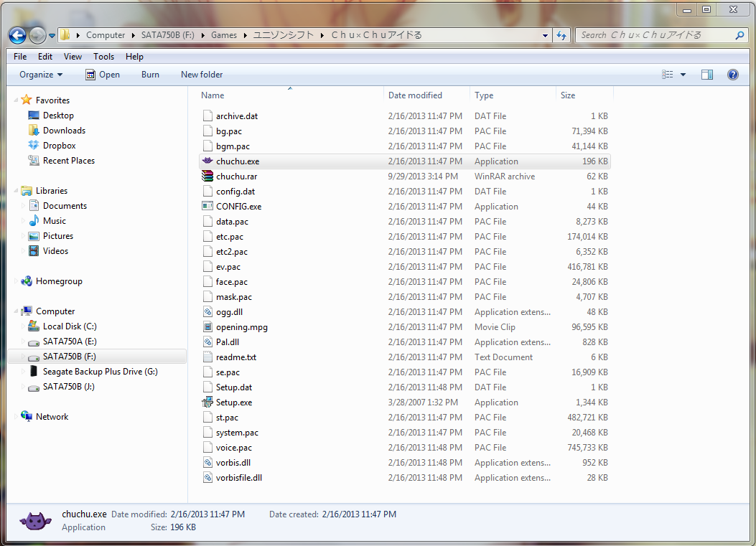This screenshot has width=756, height=546.
Task: Change view using the view icon
Action: tap(667, 75)
